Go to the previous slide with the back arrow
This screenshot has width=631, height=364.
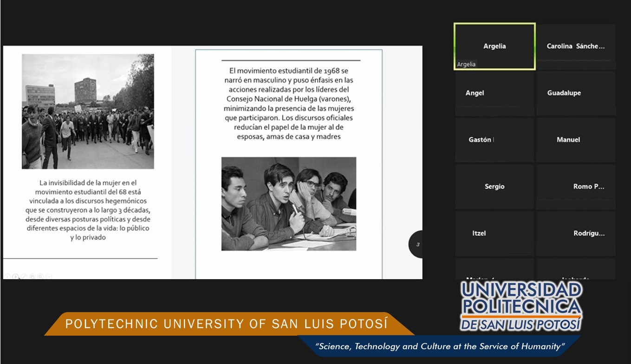click(7, 276)
